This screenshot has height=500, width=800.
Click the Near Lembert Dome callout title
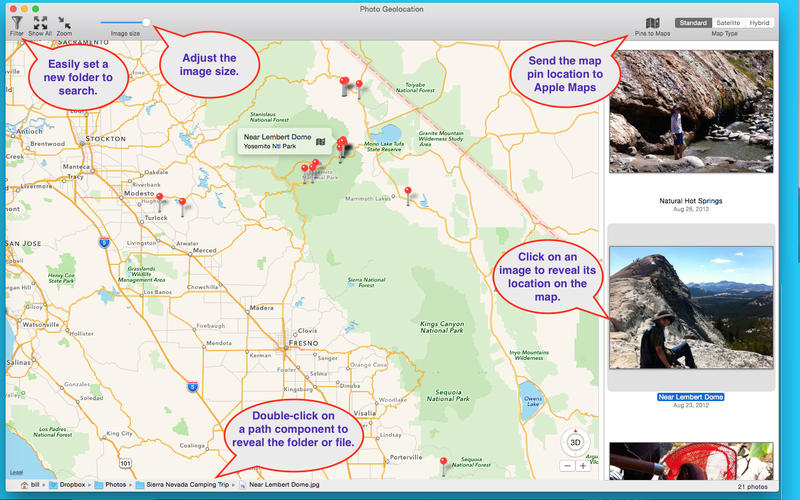click(x=277, y=137)
